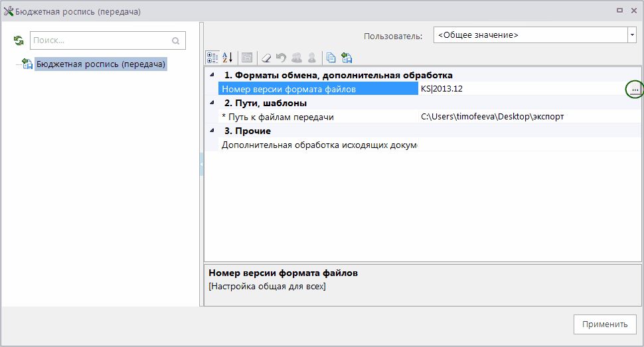Click the ellipsis button for format version
The image size is (644, 347).
click(x=635, y=89)
